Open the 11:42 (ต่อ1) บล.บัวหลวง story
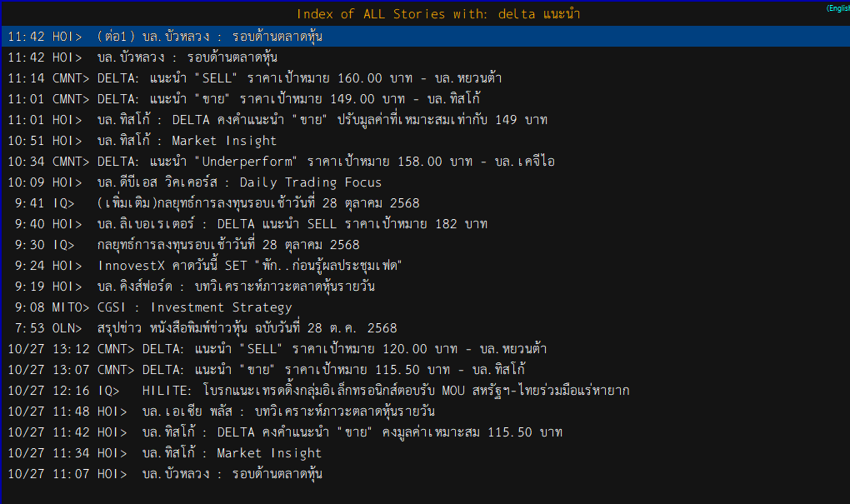This screenshot has height=504, width=850. pyautogui.click(x=208, y=37)
